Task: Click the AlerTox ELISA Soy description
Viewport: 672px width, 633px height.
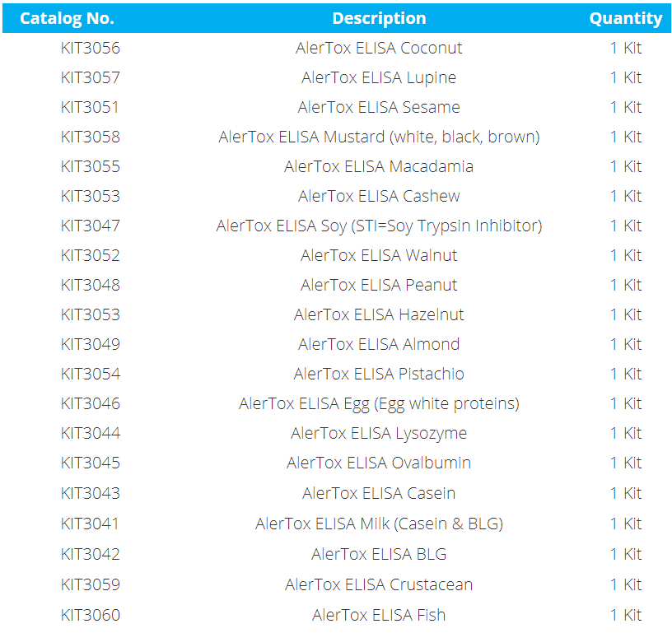Action: coord(379,226)
